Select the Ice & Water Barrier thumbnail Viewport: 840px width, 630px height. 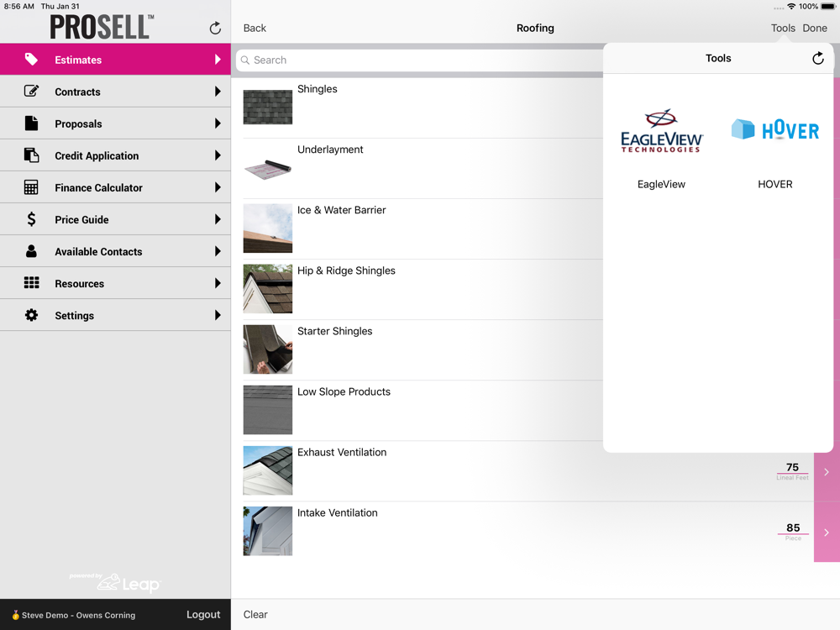(268, 228)
